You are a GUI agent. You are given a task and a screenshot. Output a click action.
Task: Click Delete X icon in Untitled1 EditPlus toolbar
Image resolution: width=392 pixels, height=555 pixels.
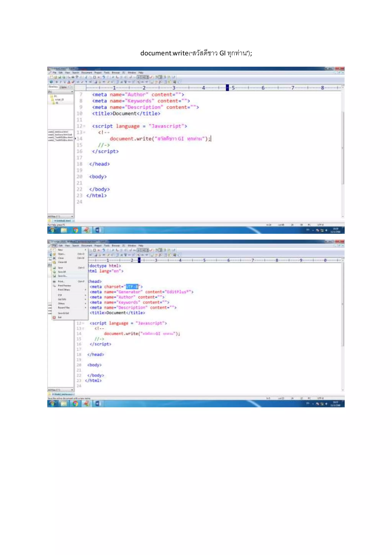99,77
